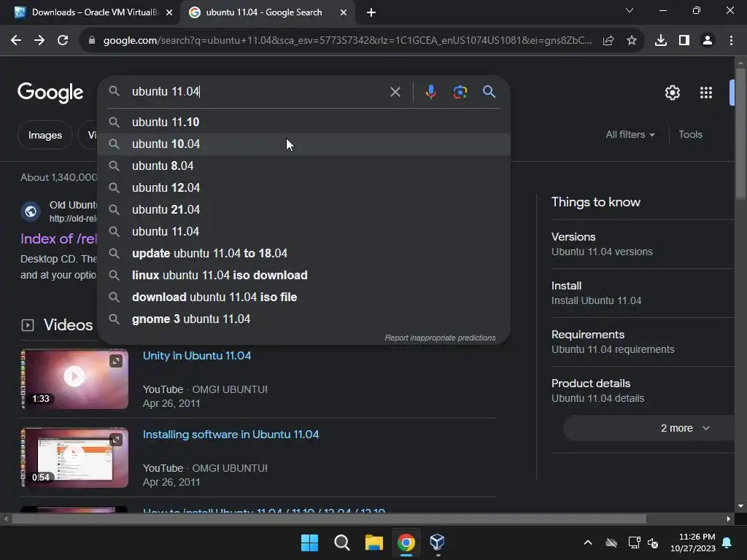
Task: Expand the All filters dropdown
Action: 630,135
